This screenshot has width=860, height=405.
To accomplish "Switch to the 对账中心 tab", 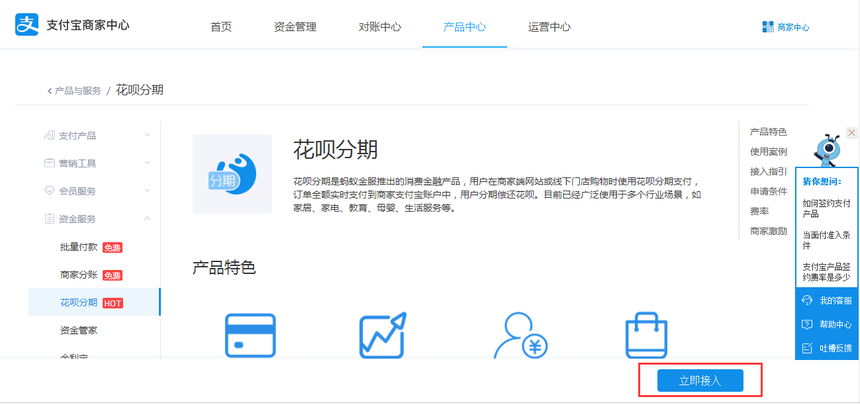I will [x=380, y=27].
